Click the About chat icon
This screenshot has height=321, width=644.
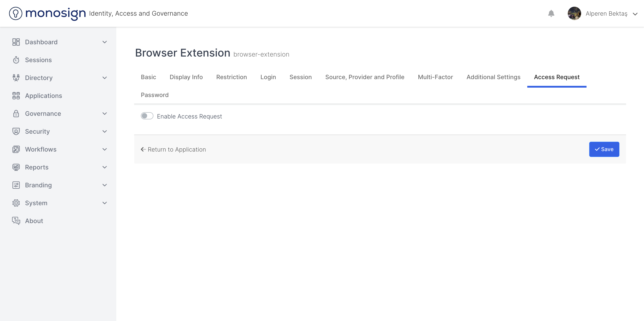click(16, 221)
